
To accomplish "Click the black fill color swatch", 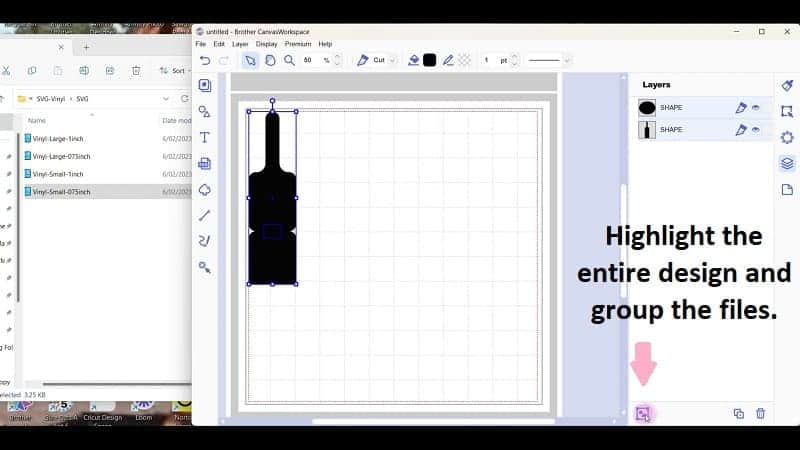I will 430,60.
